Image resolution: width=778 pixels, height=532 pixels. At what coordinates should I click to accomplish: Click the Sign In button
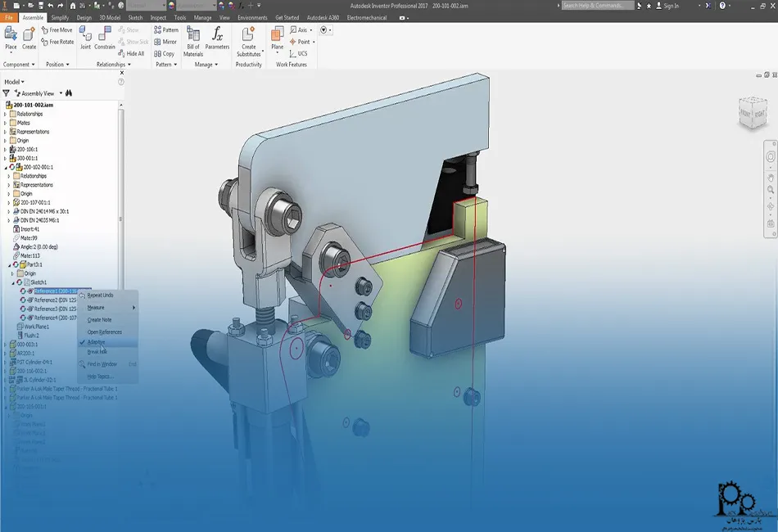pos(671,6)
